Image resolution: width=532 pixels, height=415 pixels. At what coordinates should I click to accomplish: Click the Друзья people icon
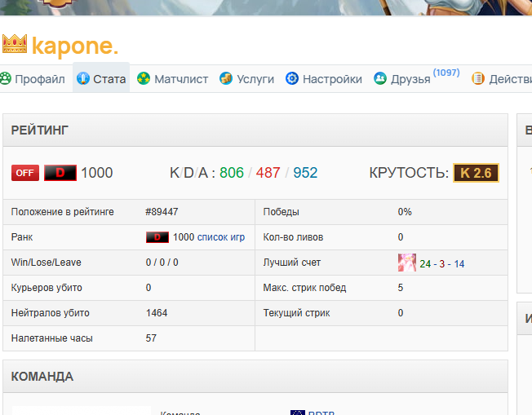click(x=380, y=78)
